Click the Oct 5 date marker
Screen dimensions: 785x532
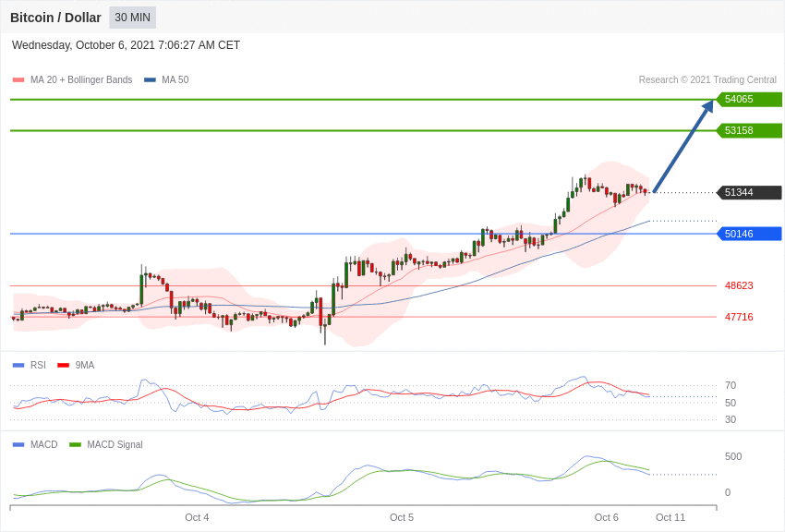pyautogui.click(x=402, y=518)
